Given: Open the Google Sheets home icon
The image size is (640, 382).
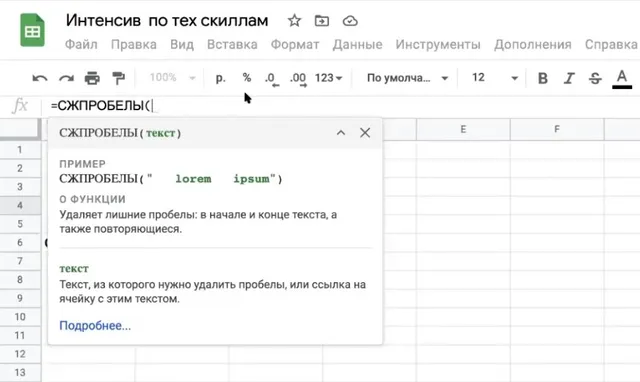Looking at the screenshot, I should point(32,30).
